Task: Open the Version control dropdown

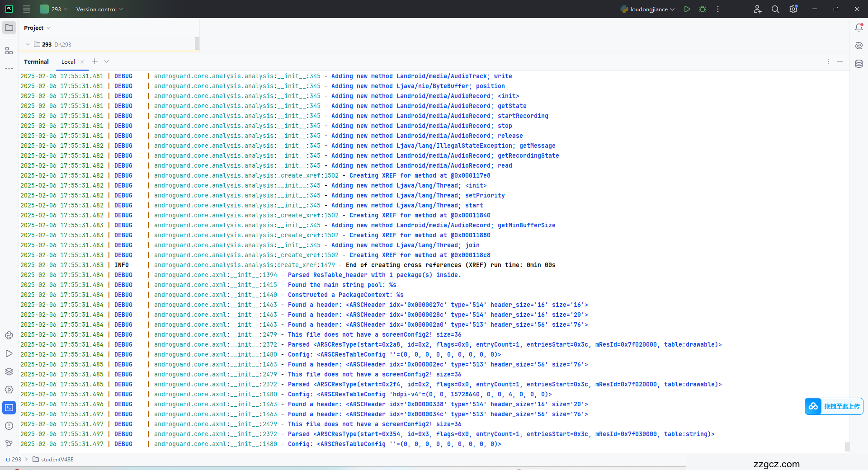Action: tap(99, 9)
